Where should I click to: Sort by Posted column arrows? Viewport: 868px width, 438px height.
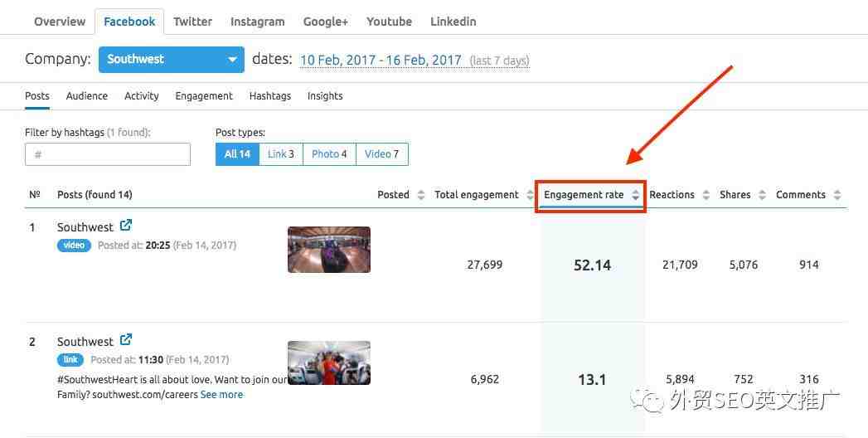(x=420, y=195)
